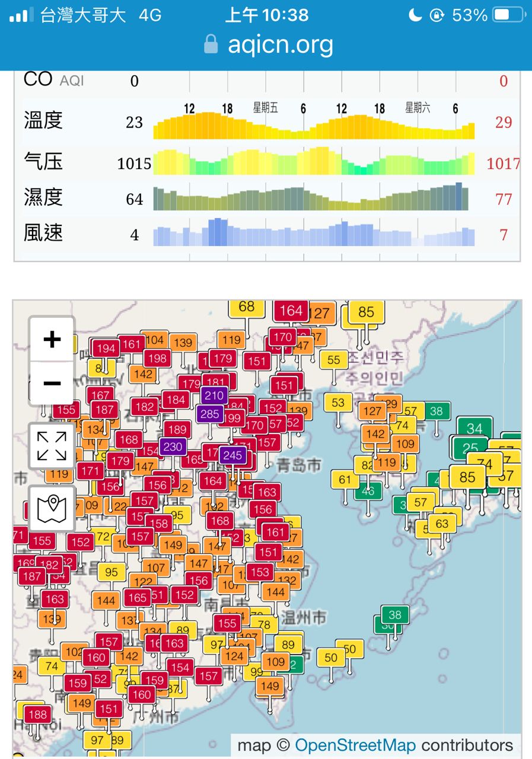Click the map location pin icon
Viewport: 532px width, 759px height.
pyautogui.click(x=52, y=508)
